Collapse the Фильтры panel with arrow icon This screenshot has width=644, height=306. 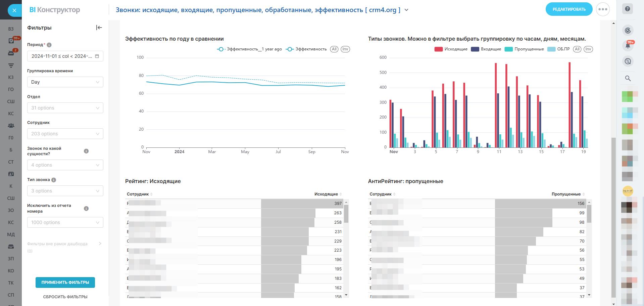[x=99, y=28]
